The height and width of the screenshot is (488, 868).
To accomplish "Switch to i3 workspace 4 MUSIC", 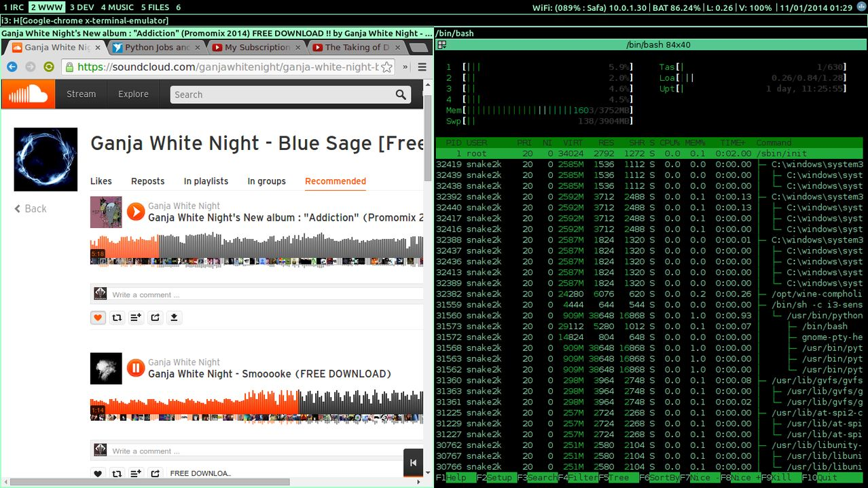I will pos(117,7).
